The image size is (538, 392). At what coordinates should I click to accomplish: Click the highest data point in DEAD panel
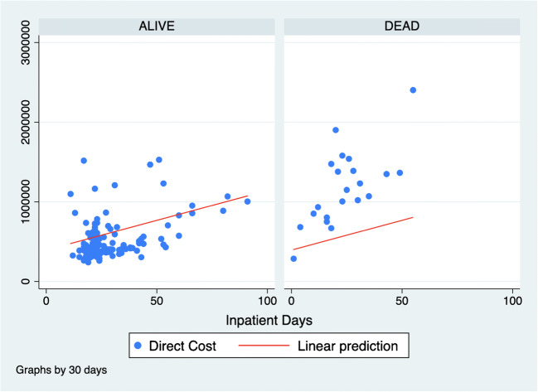click(413, 90)
